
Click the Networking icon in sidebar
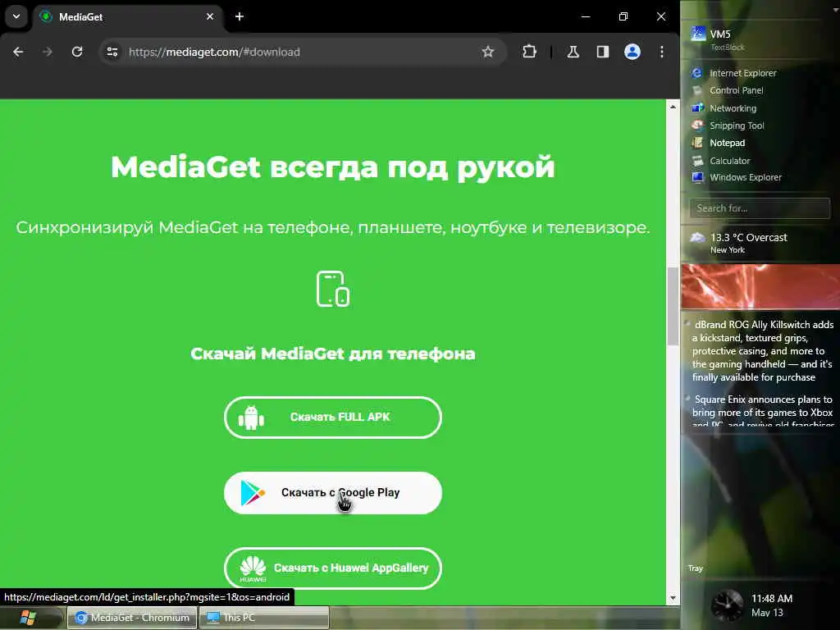pyautogui.click(x=697, y=108)
